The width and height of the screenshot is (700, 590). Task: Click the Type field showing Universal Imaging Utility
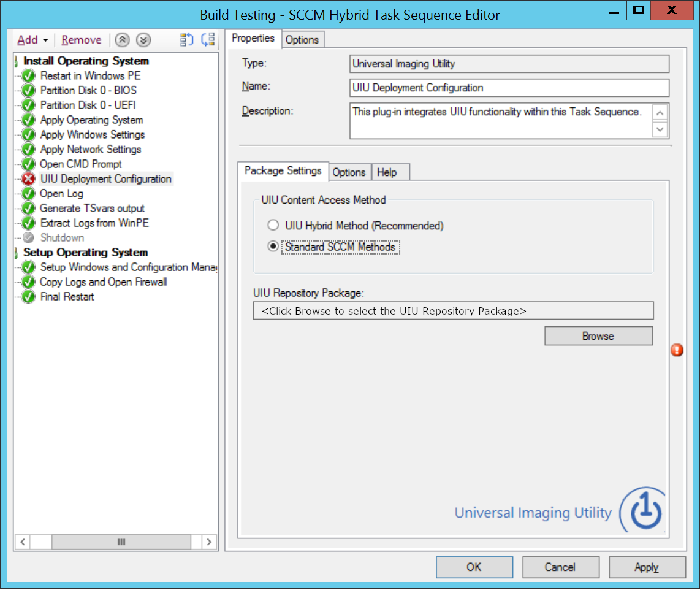(x=509, y=64)
